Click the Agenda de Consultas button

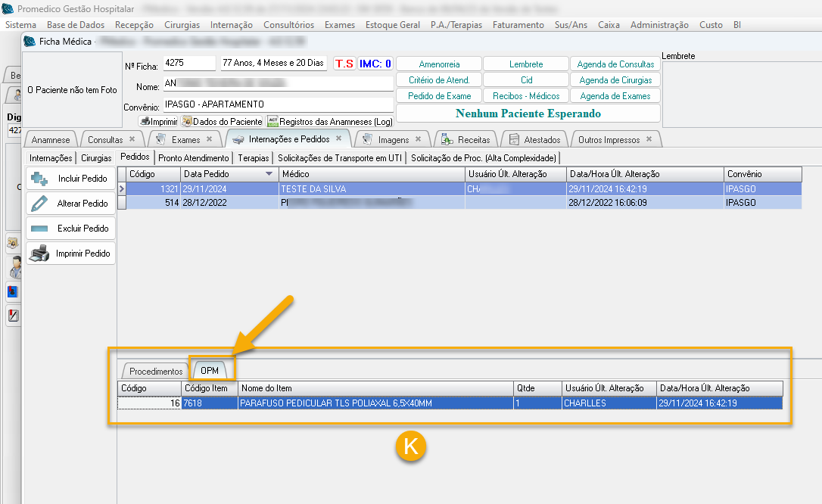tap(616, 64)
